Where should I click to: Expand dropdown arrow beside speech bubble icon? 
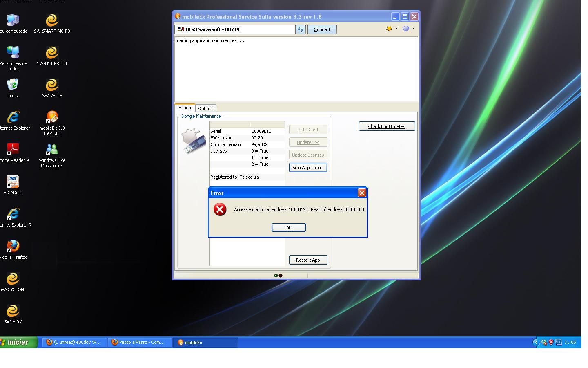click(x=413, y=29)
